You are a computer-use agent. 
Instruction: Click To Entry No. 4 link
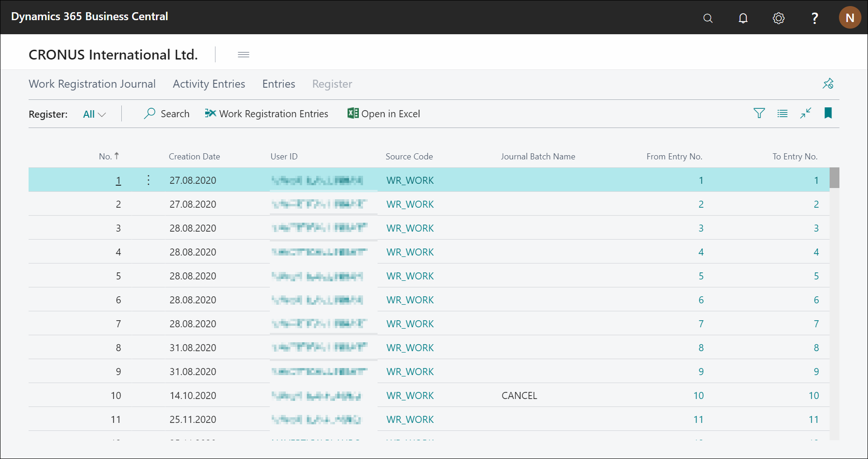pos(816,252)
